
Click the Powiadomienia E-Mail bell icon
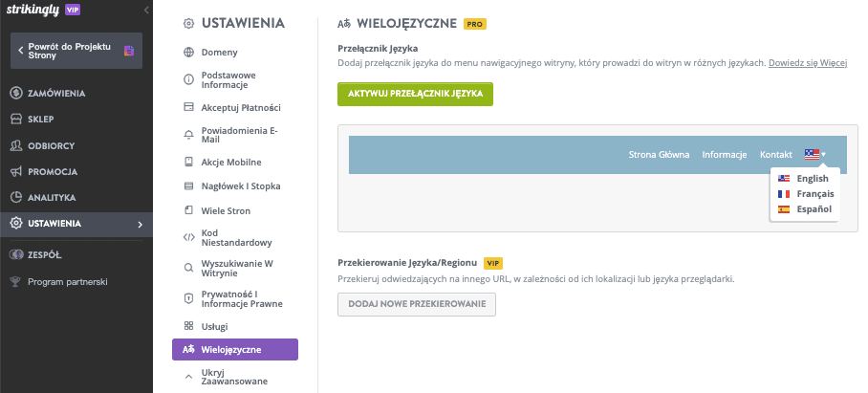[x=188, y=135]
